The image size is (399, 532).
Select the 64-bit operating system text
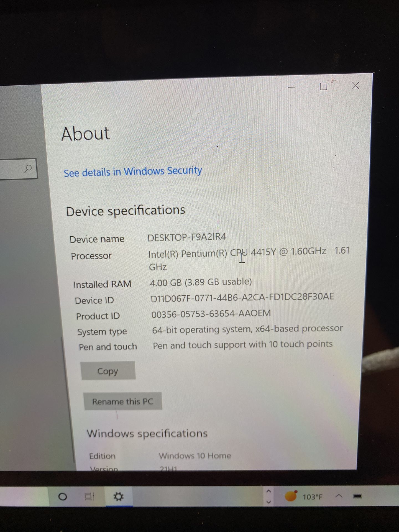click(247, 329)
